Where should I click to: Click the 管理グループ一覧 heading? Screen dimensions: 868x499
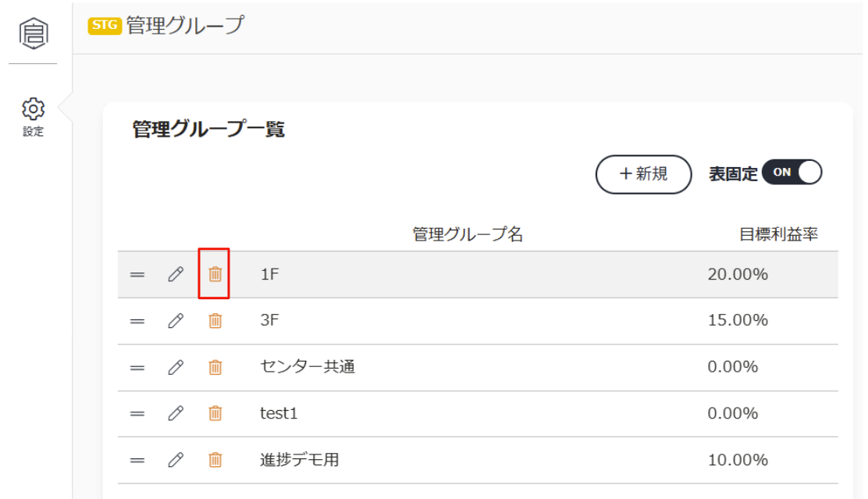tap(208, 130)
